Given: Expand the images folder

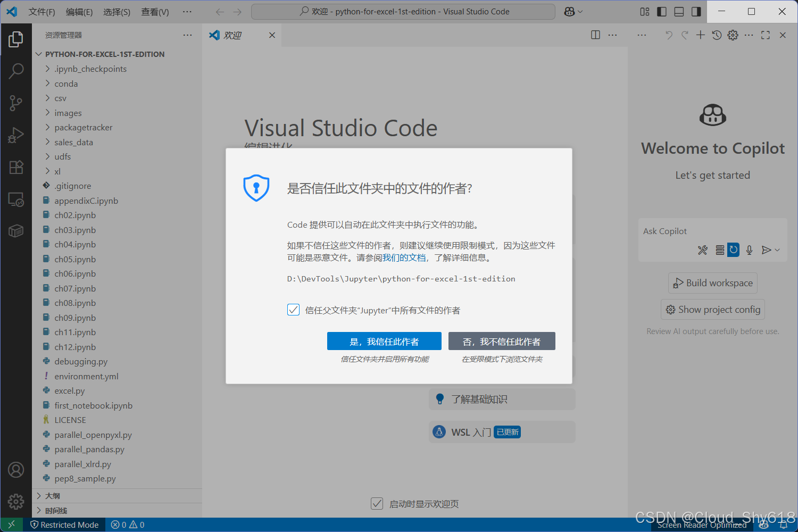Looking at the screenshot, I should point(117,113).
